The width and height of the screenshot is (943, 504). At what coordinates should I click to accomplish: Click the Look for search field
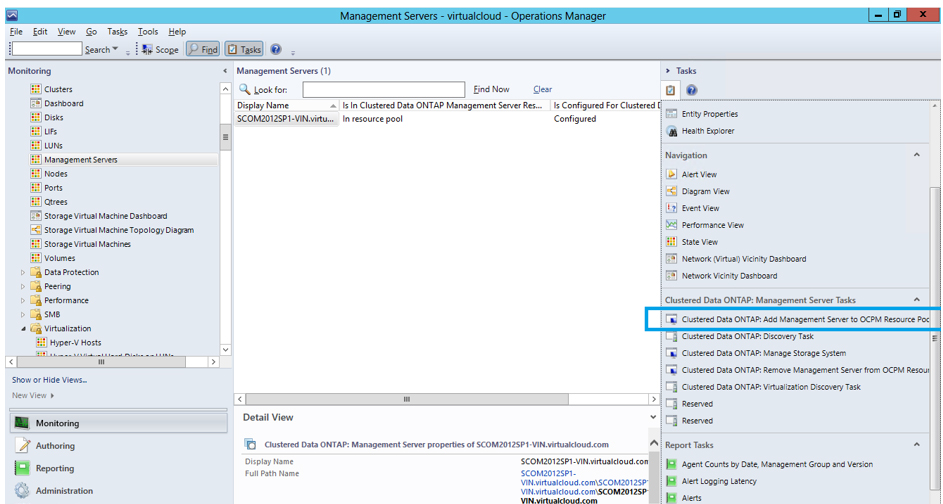click(383, 90)
